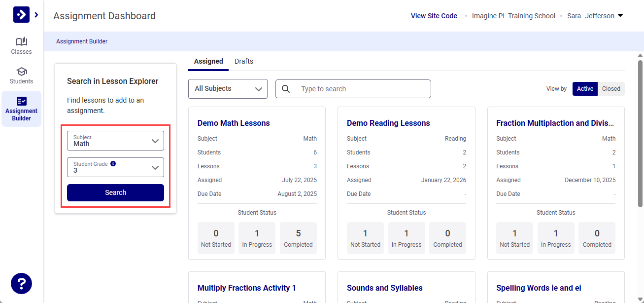This screenshot has height=303, width=644.
Task: Open Classes from the sidebar
Action: pyautogui.click(x=21, y=45)
